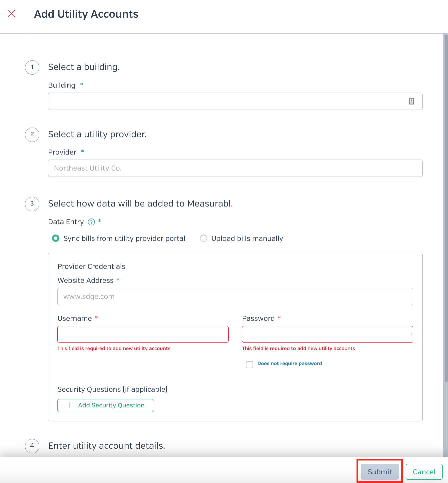Select Sync bills from utility provider portal
The height and width of the screenshot is (483, 448).
point(56,238)
